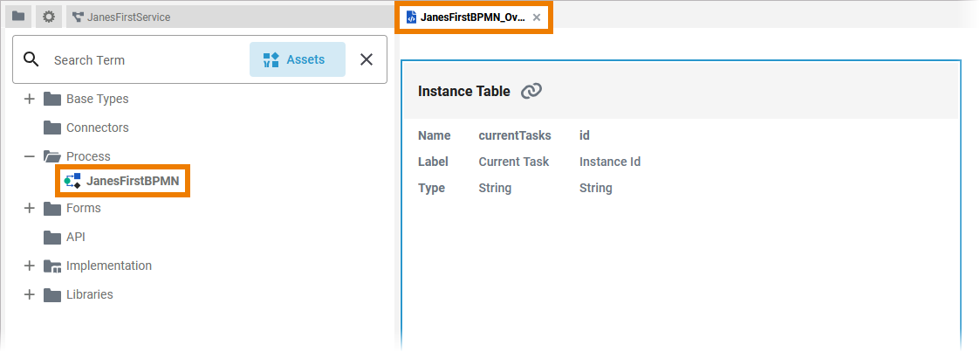Viewport: 980px width, 352px height.
Task: Click the folder icon in the top toolbar
Action: [x=18, y=17]
